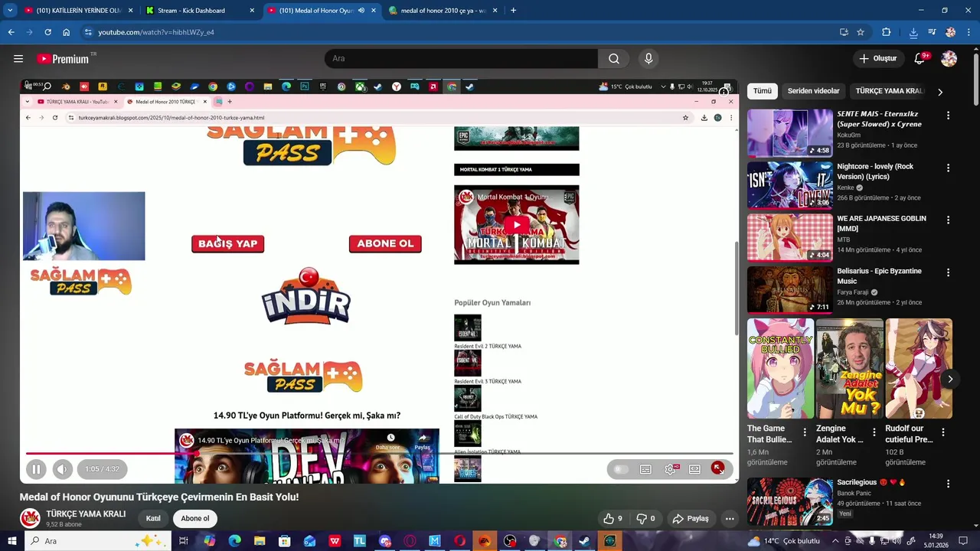This screenshot has width=980, height=551.
Task: Open more actions ellipsis under the video
Action: coord(730,519)
